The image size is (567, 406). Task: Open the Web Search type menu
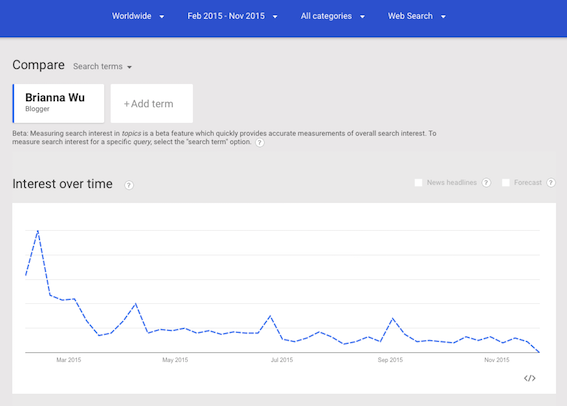[417, 16]
